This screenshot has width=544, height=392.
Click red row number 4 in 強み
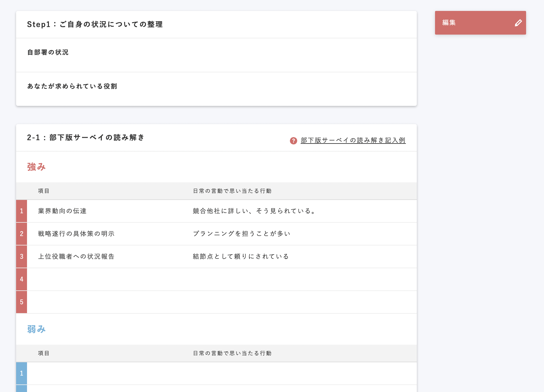[22, 279]
